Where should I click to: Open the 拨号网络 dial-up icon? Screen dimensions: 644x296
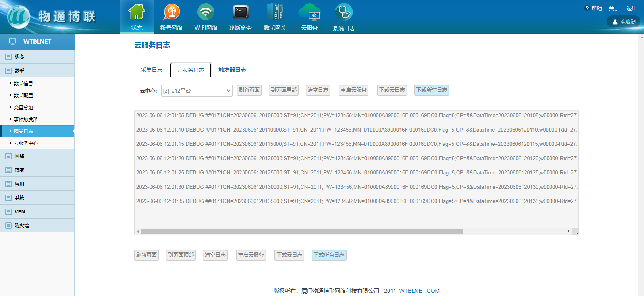click(172, 12)
